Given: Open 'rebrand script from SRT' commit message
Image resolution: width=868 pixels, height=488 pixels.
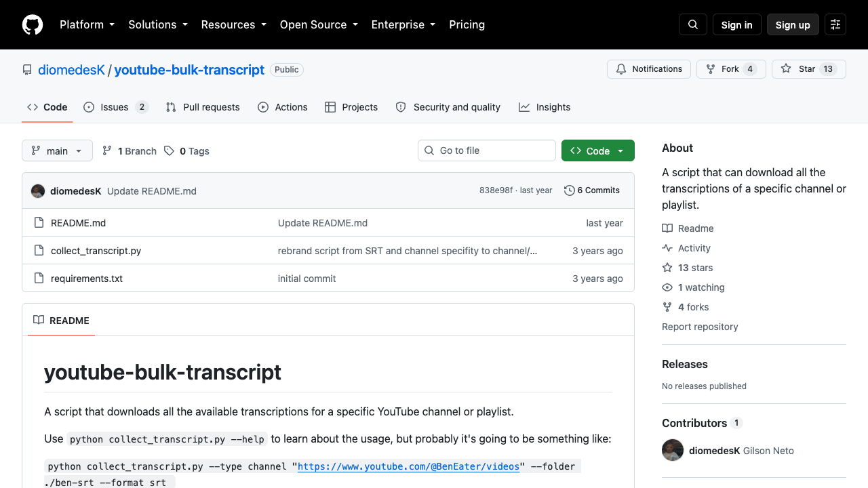Looking at the screenshot, I should (x=408, y=251).
